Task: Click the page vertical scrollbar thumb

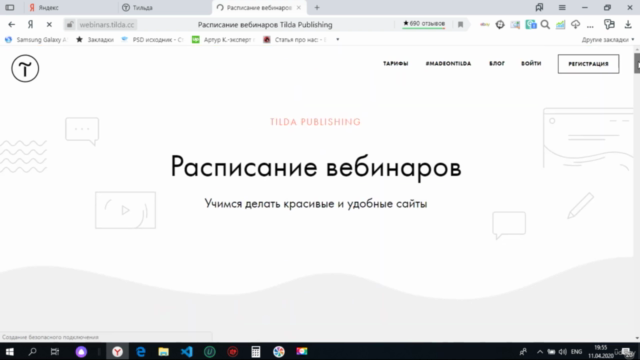Action: tap(637, 64)
